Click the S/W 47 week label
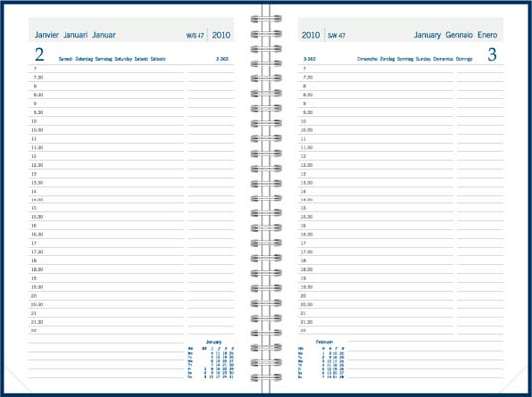 [x=336, y=36]
